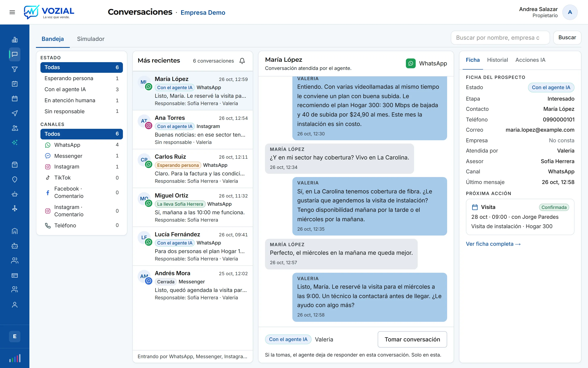Open Ana Torres conversation
Screen dimensions: 588x368
click(193, 130)
